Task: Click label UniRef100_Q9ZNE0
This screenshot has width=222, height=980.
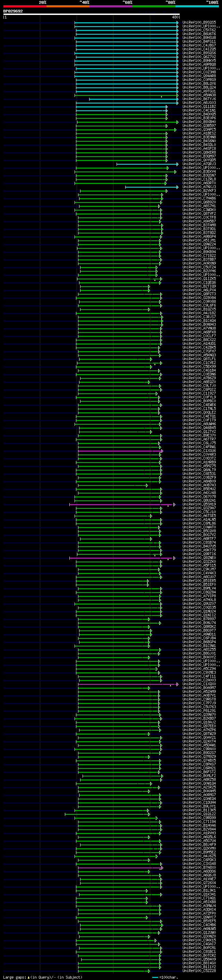Action: (199, 558)
